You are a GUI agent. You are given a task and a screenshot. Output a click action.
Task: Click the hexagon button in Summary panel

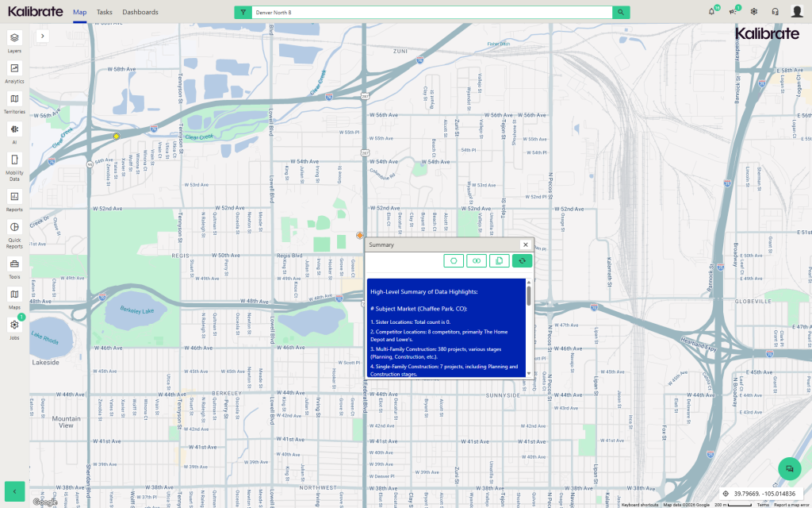click(454, 260)
